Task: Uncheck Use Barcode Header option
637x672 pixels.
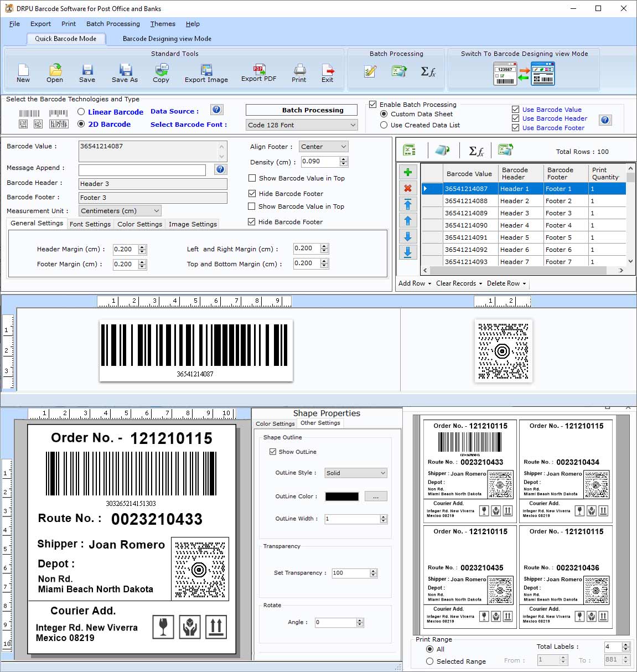Action: pos(515,118)
